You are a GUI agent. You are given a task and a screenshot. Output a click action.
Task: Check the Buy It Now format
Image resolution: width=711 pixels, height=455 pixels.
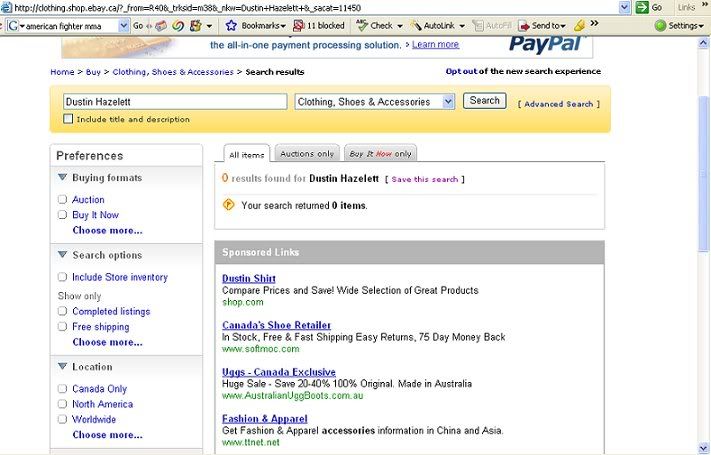pyautogui.click(x=63, y=215)
